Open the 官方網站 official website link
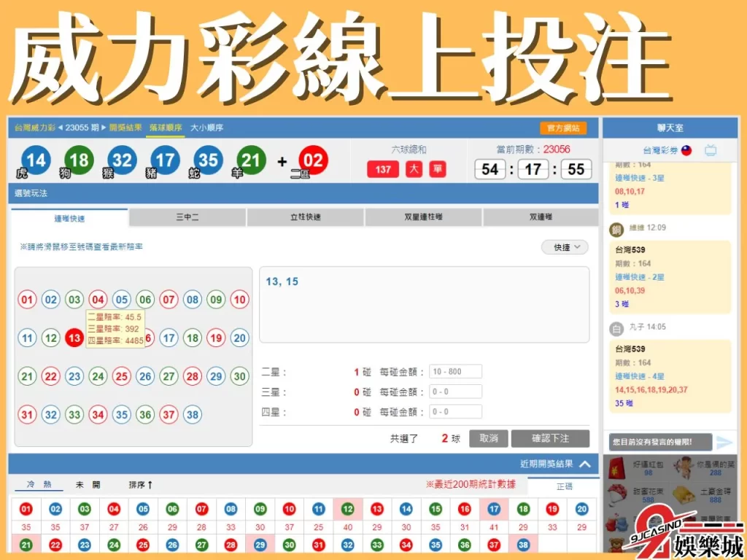747x560 pixels. 562,127
